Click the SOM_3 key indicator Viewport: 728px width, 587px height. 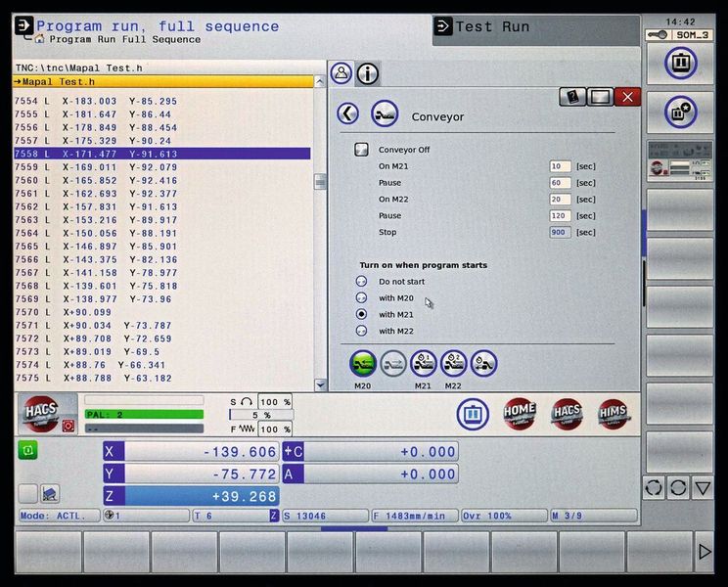680,35
